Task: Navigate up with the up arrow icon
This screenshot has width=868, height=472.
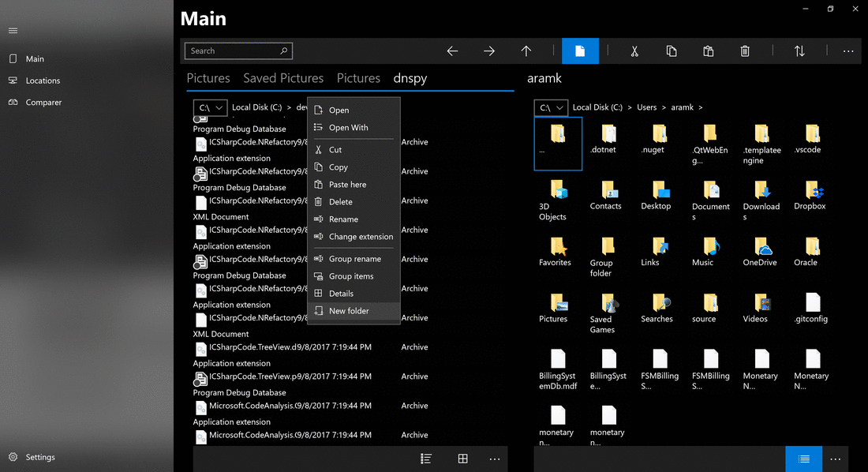Action: tap(526, 51)
